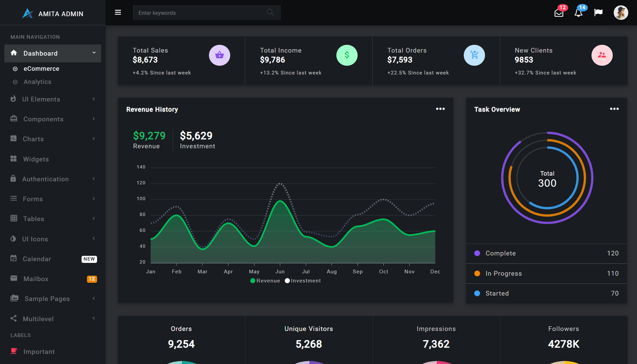Focus the Enter keywords search field
The image size is (637, 364).
coord(207,13)
